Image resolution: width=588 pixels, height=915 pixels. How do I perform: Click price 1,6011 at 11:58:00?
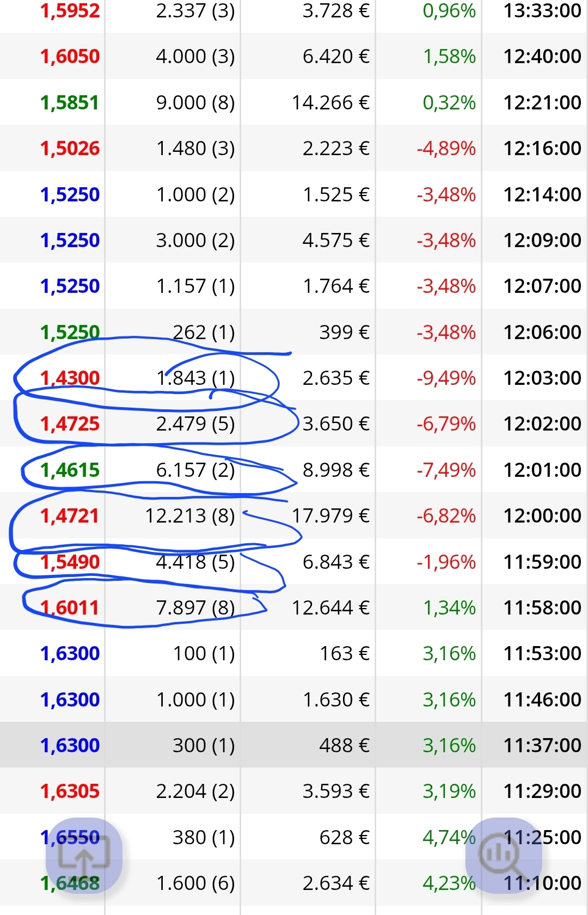pos(70,607)
